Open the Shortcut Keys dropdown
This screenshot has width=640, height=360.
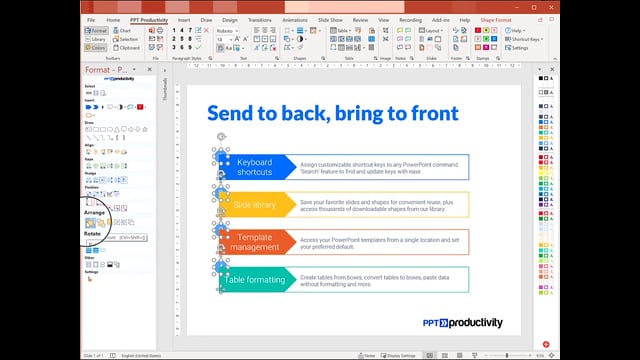(524, 39)
